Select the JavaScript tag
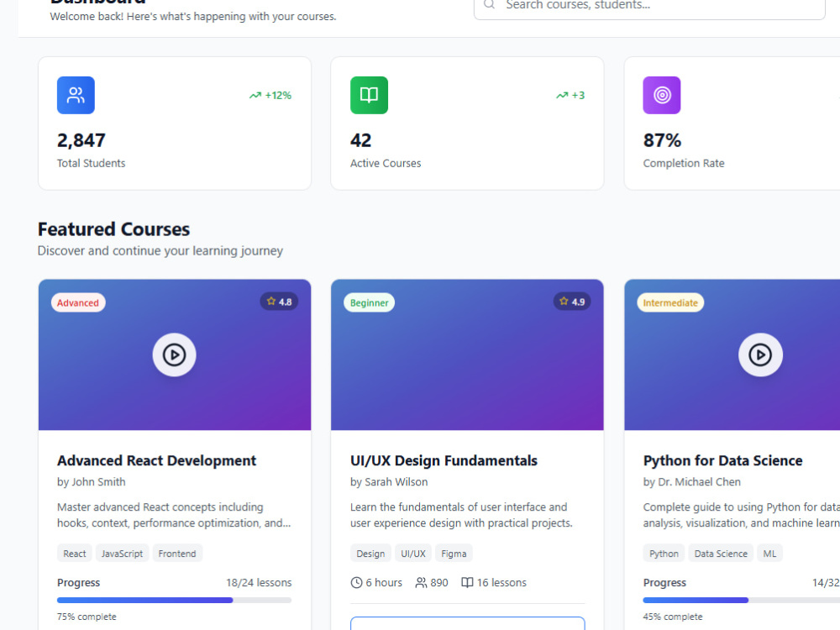The width and height of the screenshot is (840, 630). (x=122, y=554)
